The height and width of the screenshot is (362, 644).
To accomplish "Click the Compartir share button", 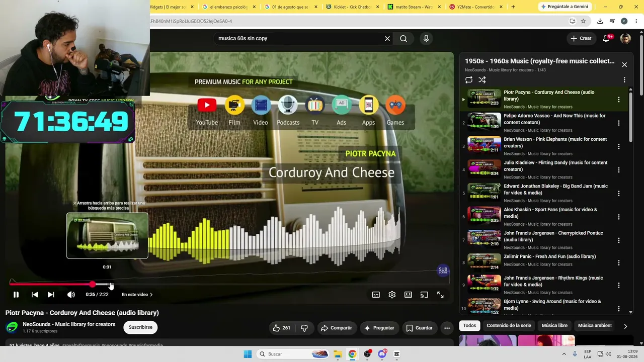I will (x=336, y=328).
